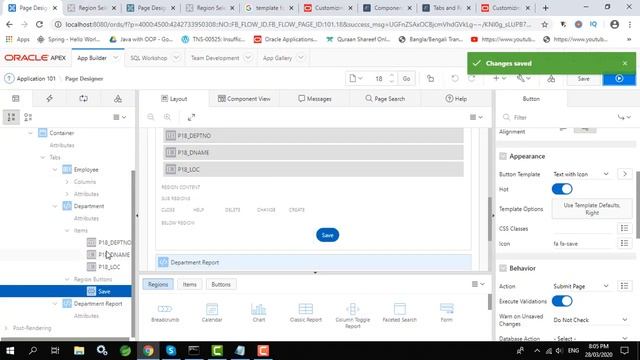Open App Builder dropdown arrow

point(116,58)
